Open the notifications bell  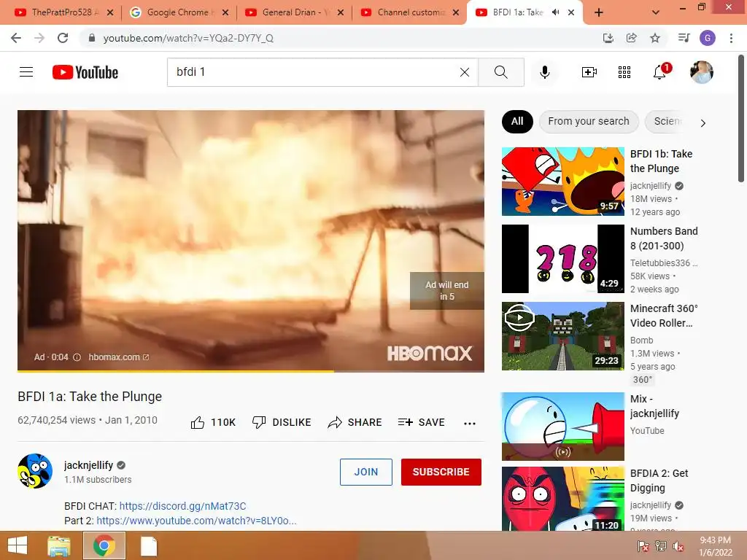[661, 71]
